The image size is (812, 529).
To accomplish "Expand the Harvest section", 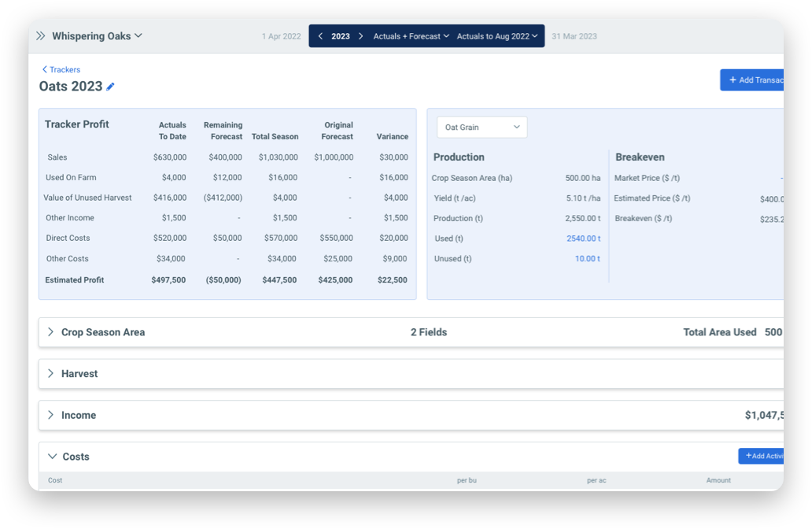I will point(50,374).
